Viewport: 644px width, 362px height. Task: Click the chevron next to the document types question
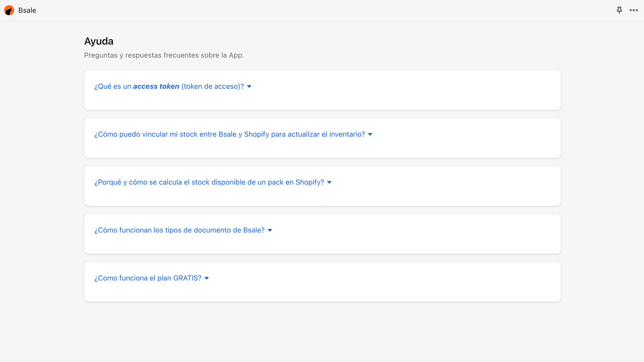click(x=270, y=230)
